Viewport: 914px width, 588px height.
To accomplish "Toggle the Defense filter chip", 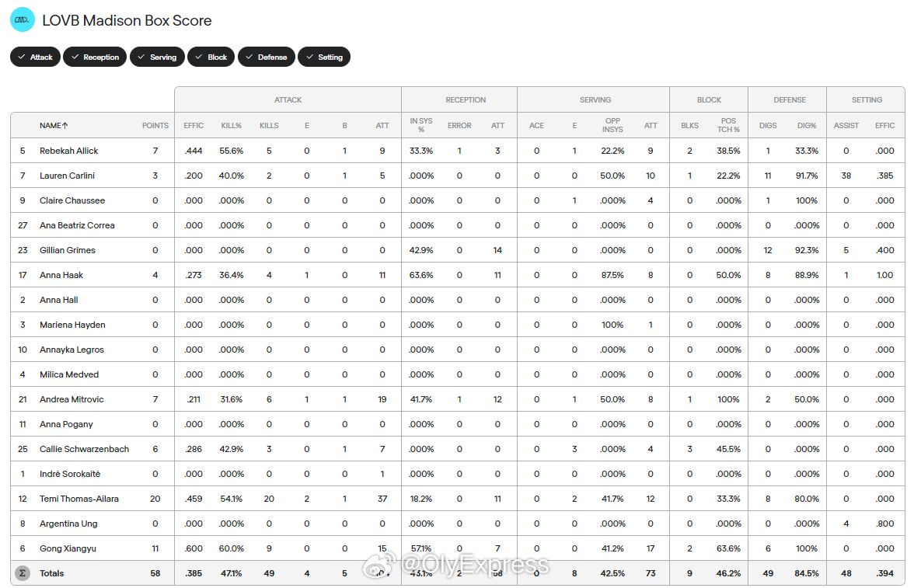I will coord(267,57).
